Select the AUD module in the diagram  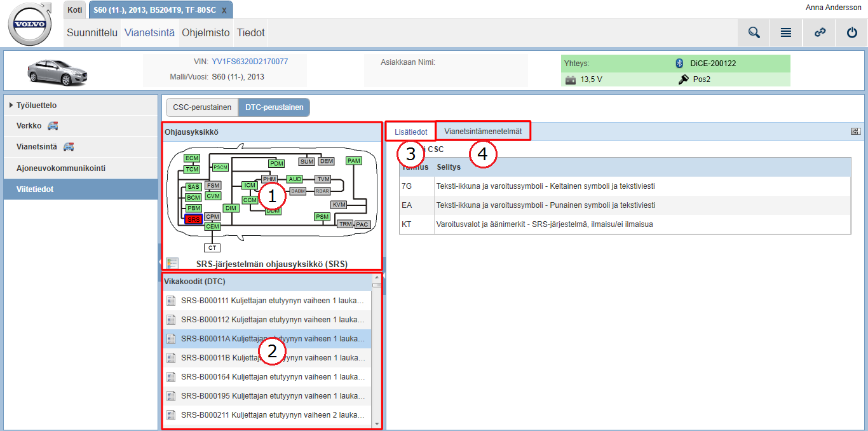coord(295,179)
